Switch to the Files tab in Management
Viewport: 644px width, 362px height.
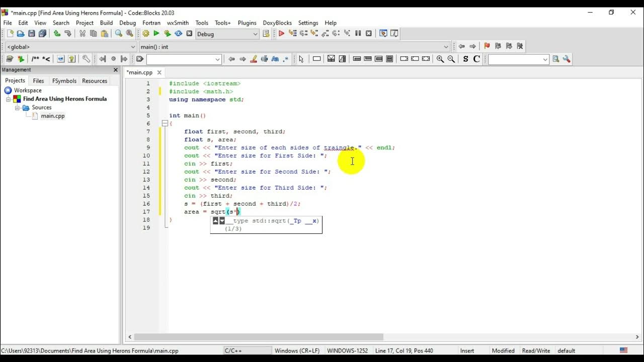tap(38, 81)
